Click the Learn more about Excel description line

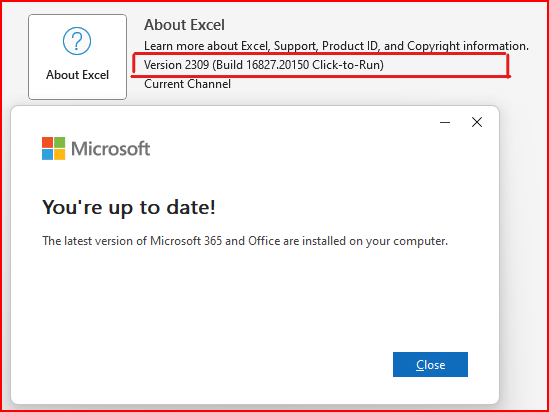pos(336,46)
